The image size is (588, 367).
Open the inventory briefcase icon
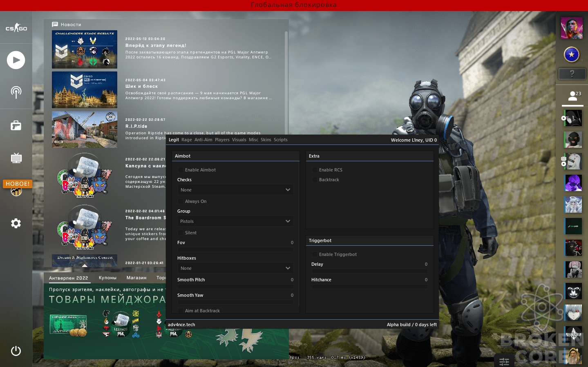[x=16, y=125]
